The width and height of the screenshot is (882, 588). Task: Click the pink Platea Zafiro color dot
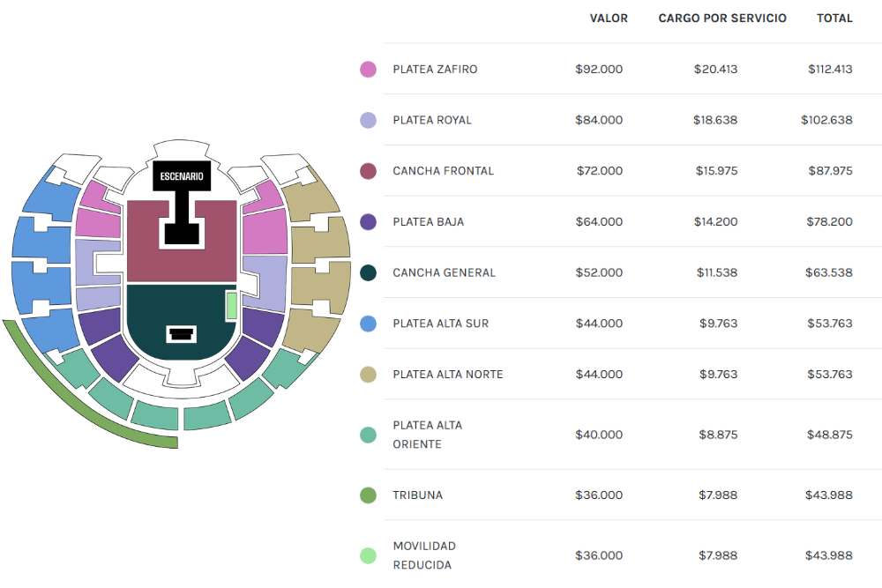(x=369, y=69)
